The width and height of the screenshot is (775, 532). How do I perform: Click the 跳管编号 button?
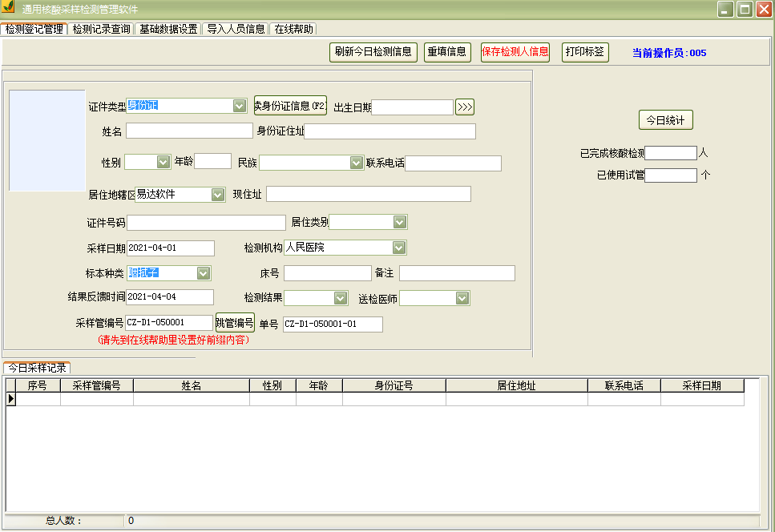[236, 323]
